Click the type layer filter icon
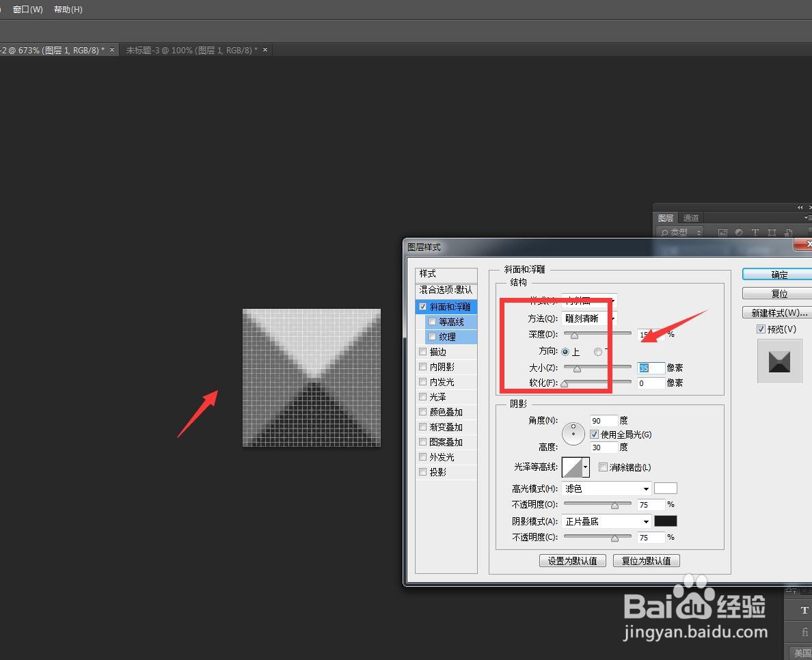812x660 pixels. (x=755, y=232)
